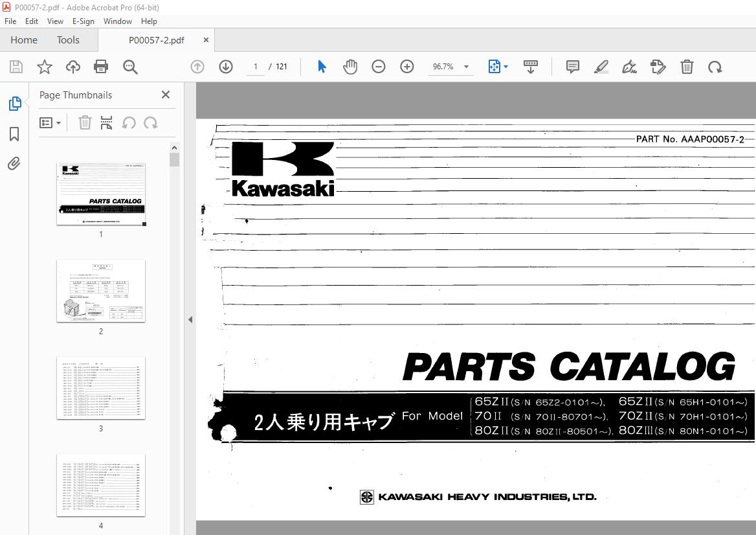This screenshot has width=756, height=535.
Task: Select page 4 thumbnail
Action: tap(101, 485)
